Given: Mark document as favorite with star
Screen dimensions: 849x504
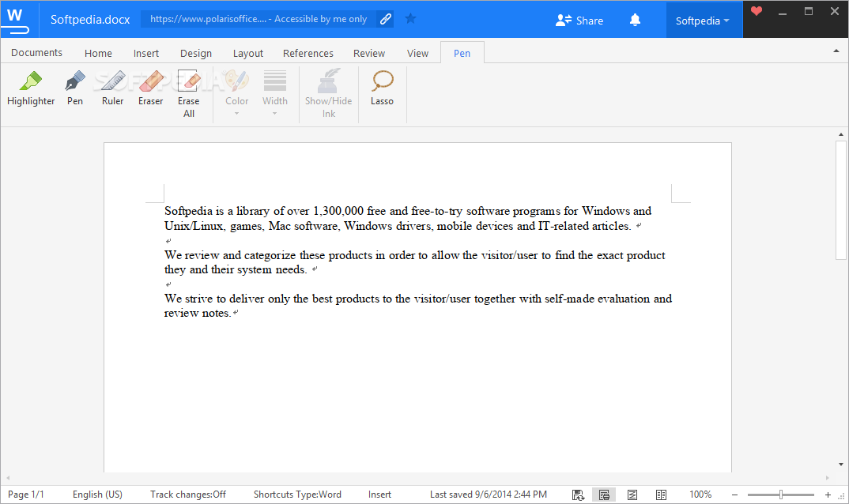Looking at the screenshot, I should click(x=410, y=19).
